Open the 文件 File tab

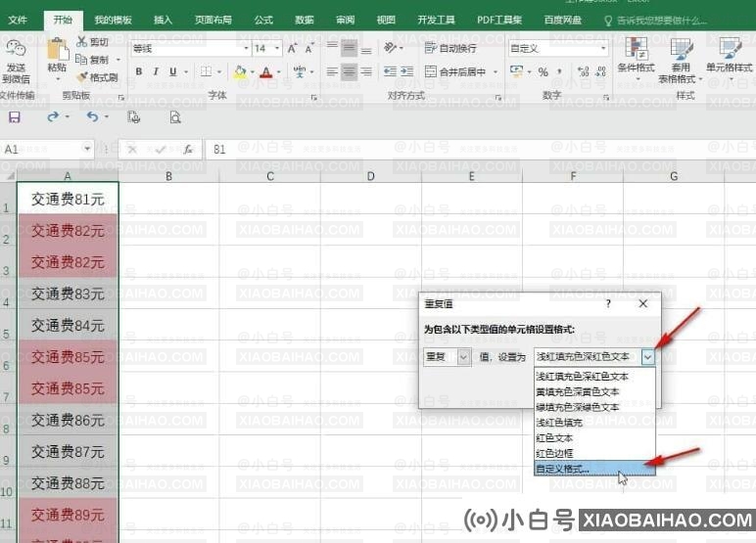[x=18, y=20]
